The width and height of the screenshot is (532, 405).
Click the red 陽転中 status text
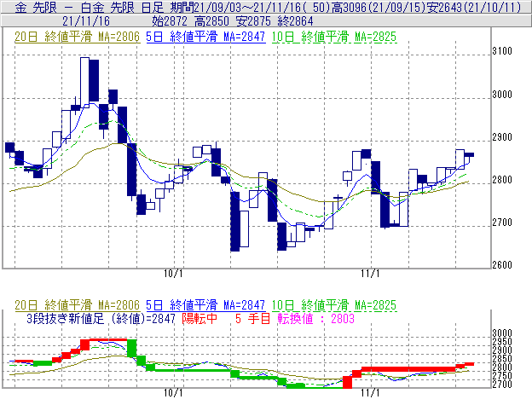pos(199,319)
